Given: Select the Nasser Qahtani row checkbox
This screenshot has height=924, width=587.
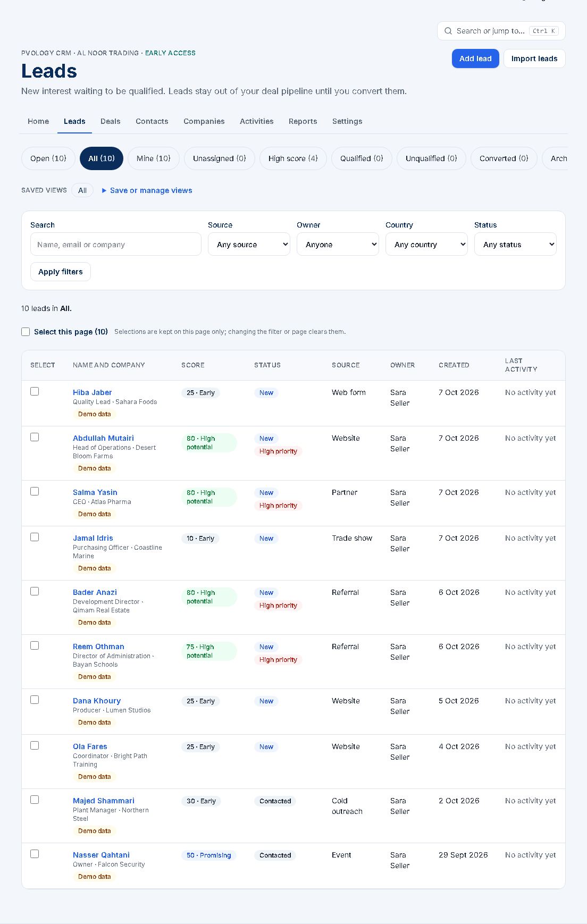Looking at the screenshot, I should (35, 854).
